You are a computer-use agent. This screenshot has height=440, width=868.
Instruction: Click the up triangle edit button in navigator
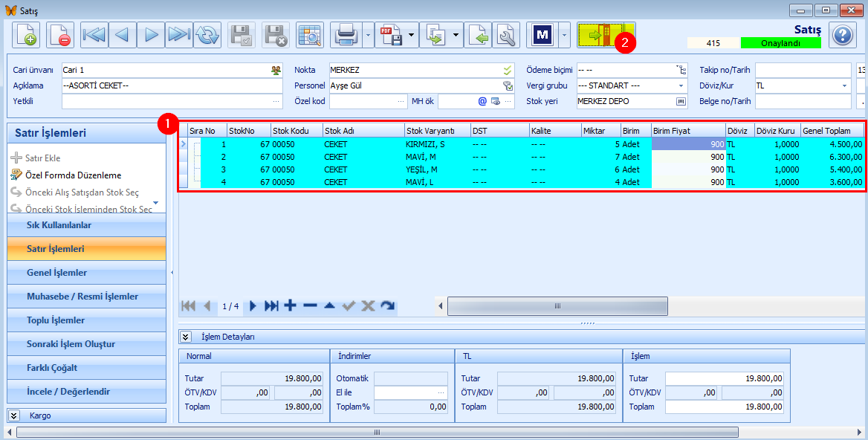coord(329,305)
